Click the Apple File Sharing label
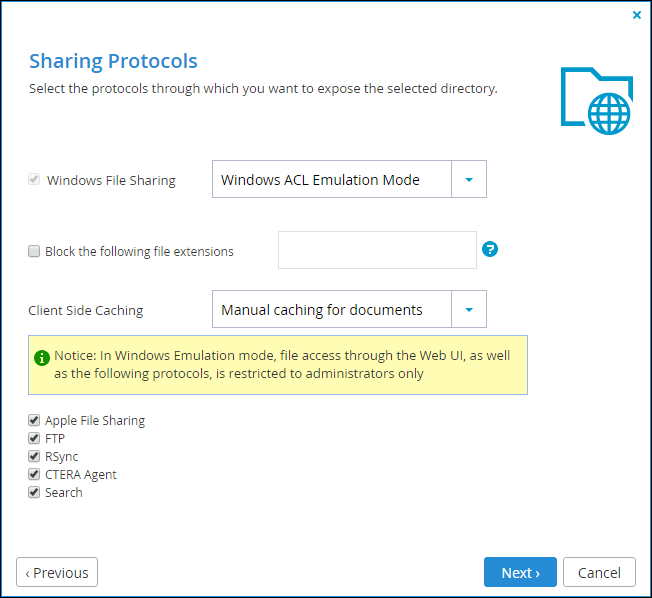This screenshot has width=652, height=598. click(95, 420)
